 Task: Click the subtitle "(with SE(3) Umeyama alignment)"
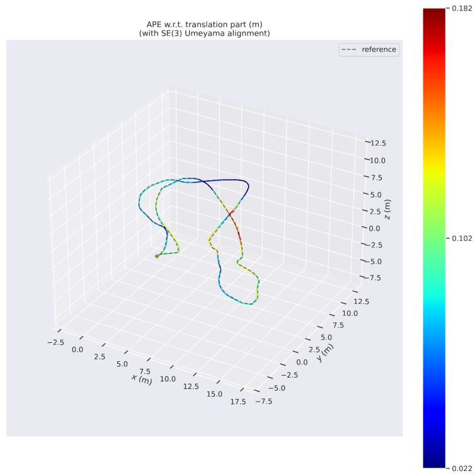tap(205, 33)
